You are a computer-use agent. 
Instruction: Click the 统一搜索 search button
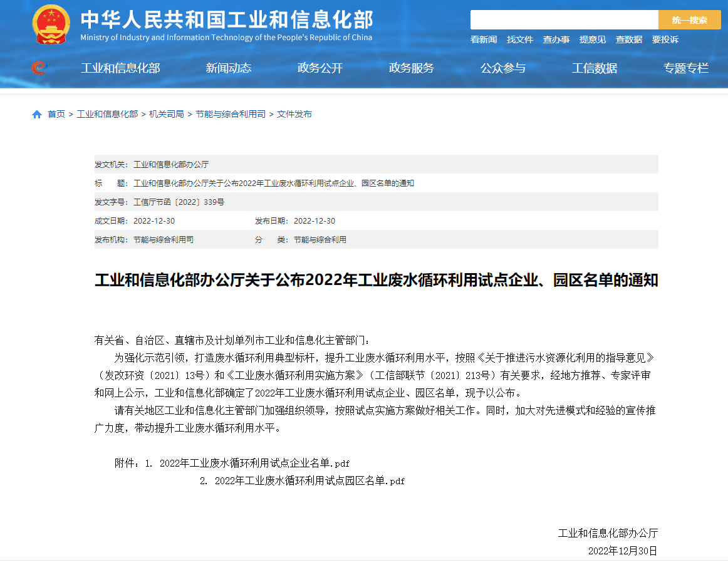[689, 20]
